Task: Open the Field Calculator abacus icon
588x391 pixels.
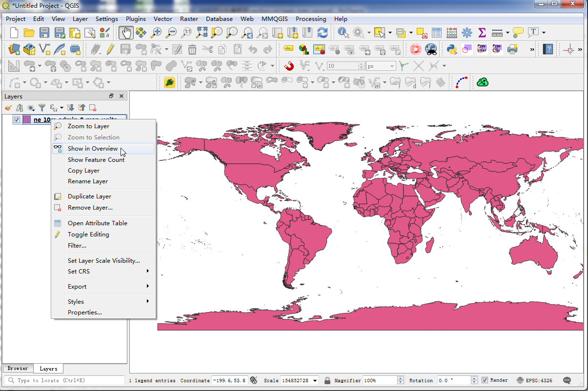Action: point(452,33)
